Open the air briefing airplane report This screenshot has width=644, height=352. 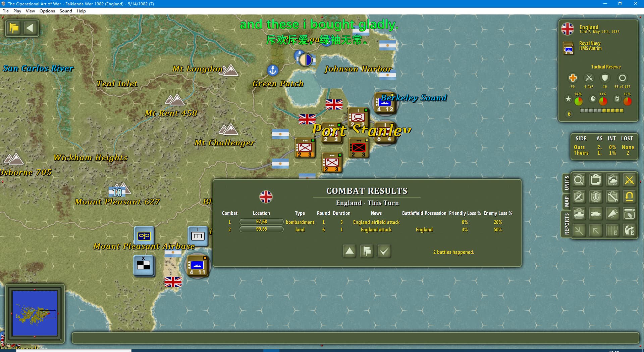pos(579,197)
